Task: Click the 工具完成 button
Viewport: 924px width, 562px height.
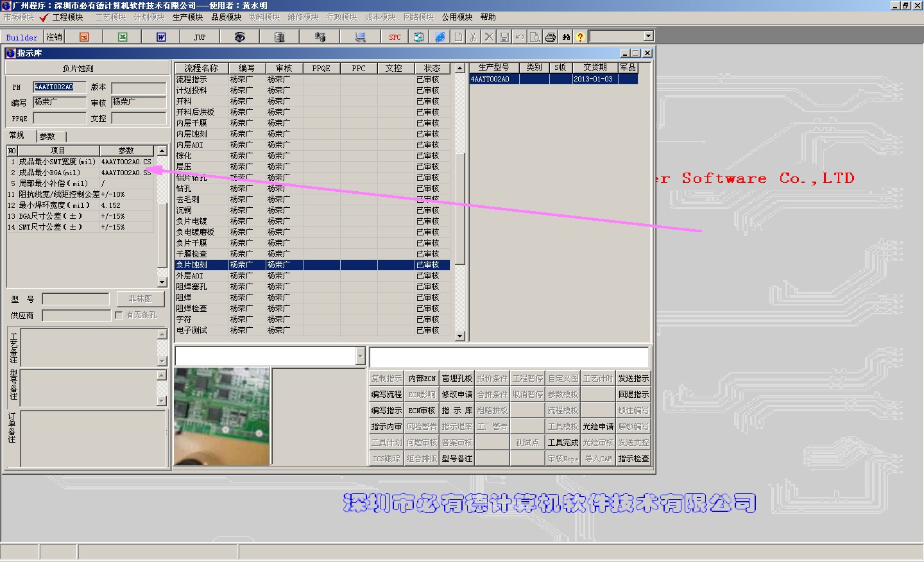Action: tap(563, 443)
